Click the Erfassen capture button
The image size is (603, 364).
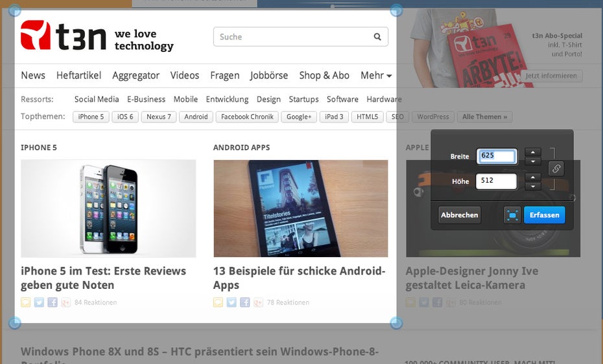pyautogui.click(x=545, y=215)
